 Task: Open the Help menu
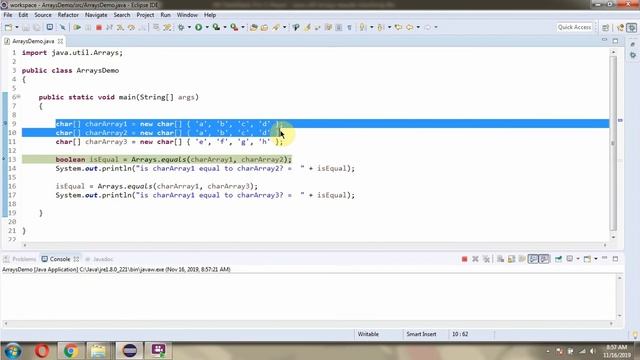click(x=210, y=15)
